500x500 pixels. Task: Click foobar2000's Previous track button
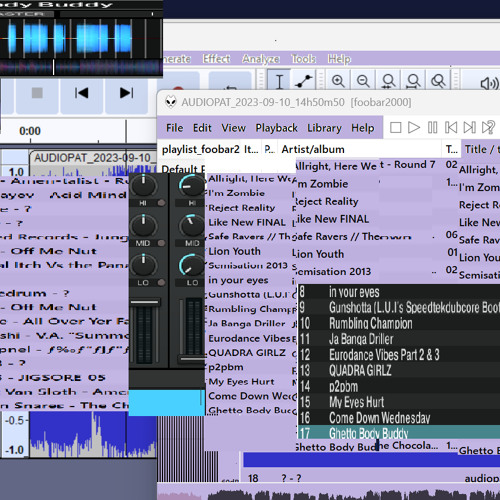(451, 128)
